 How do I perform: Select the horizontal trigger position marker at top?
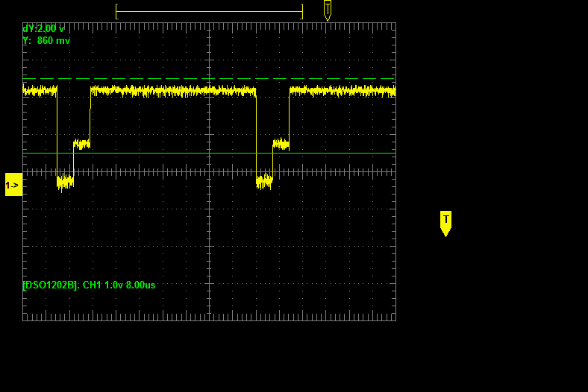(328, 10)
